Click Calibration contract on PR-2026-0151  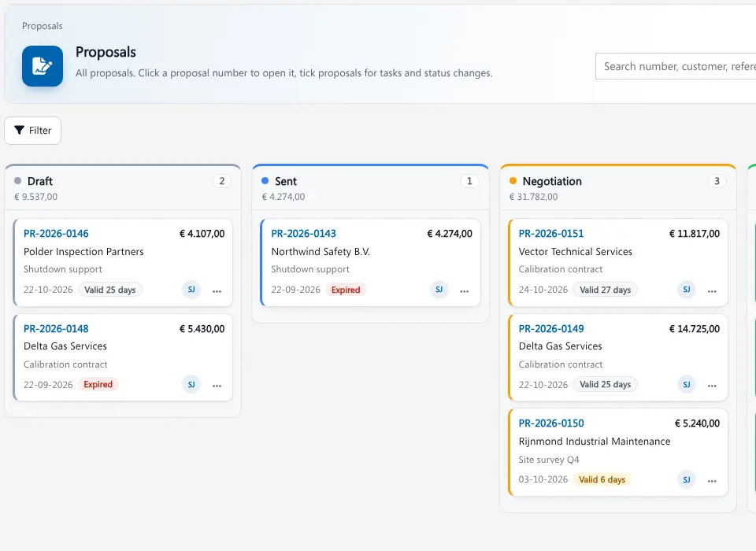coord(560,269)
